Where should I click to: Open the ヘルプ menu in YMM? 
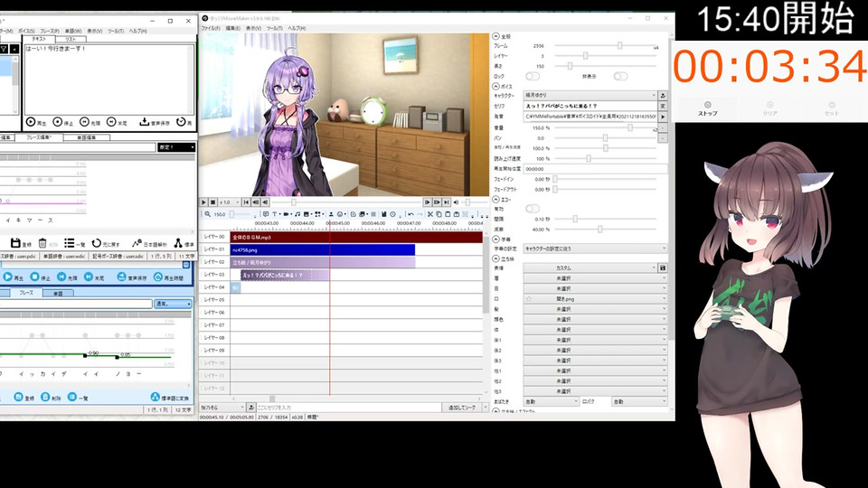297,28
